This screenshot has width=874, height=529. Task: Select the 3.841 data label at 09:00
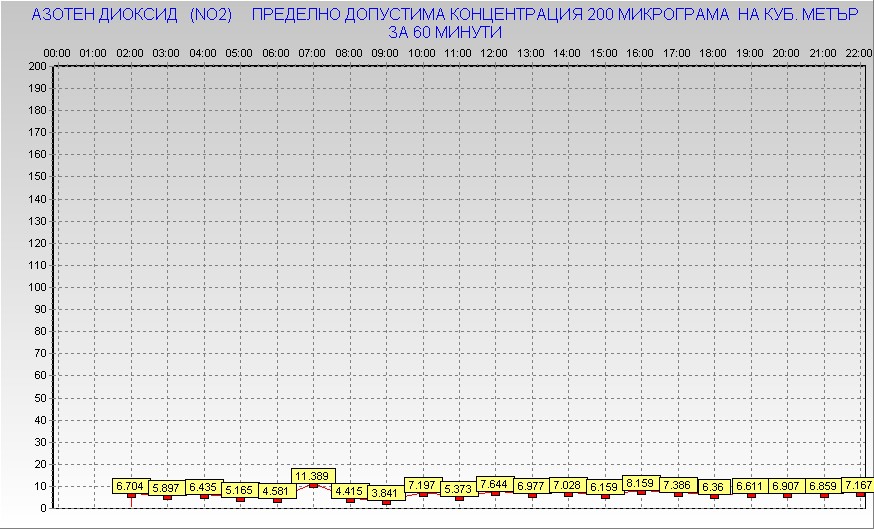click(386, 493)
